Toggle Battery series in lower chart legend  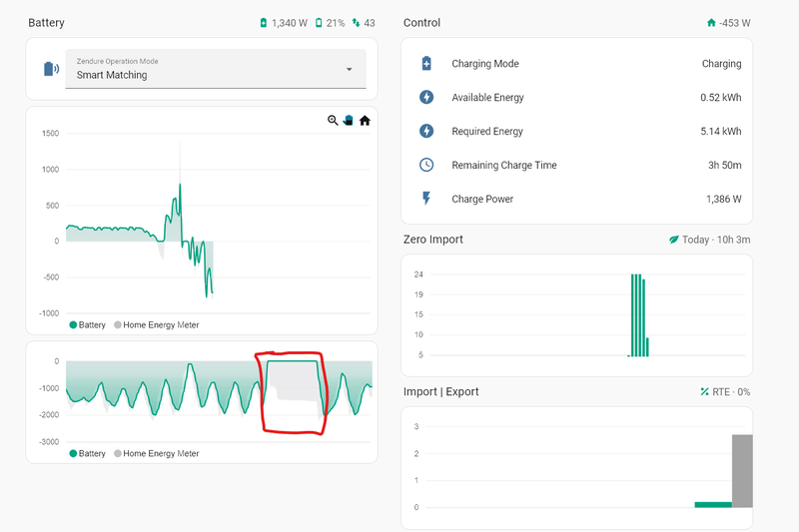pos(87,453)
